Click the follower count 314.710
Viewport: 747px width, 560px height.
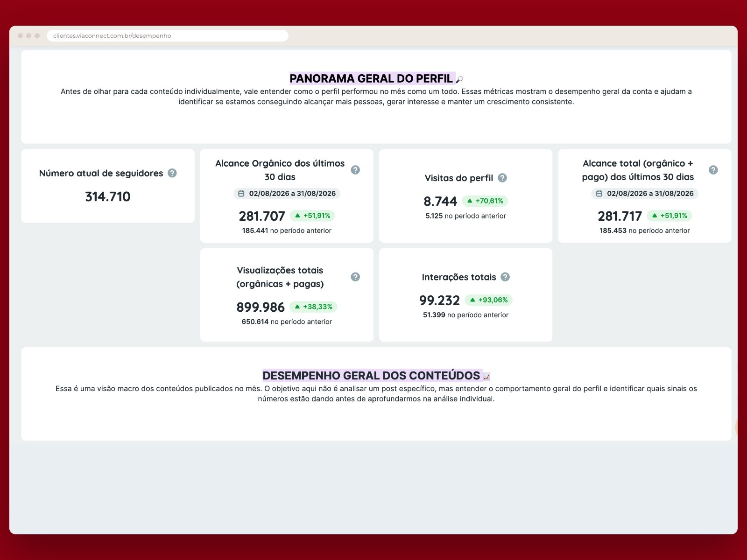[x=108, y=196]
